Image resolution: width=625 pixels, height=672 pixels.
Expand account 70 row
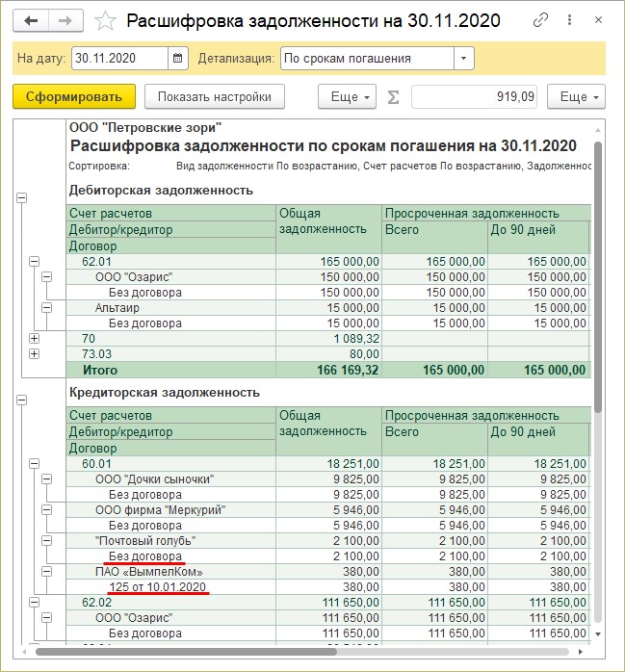pos(35,338)
